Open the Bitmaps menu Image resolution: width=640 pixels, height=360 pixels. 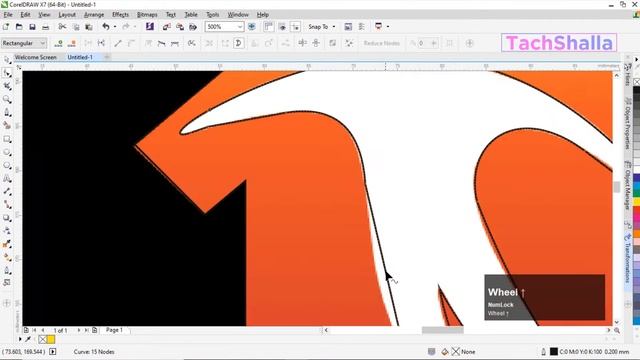pyautogui.click(x=147, y=15)
